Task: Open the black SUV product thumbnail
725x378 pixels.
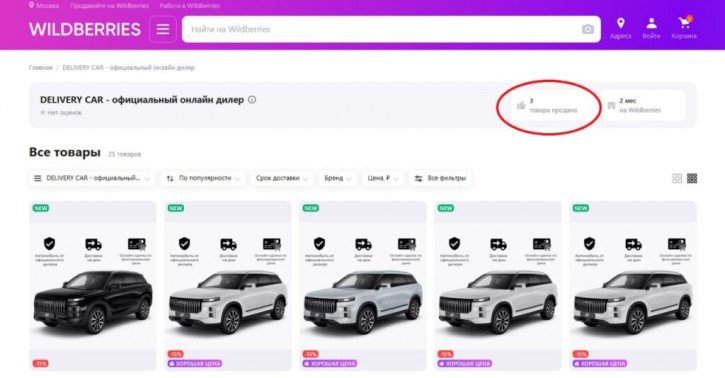Action: (92, 286)
